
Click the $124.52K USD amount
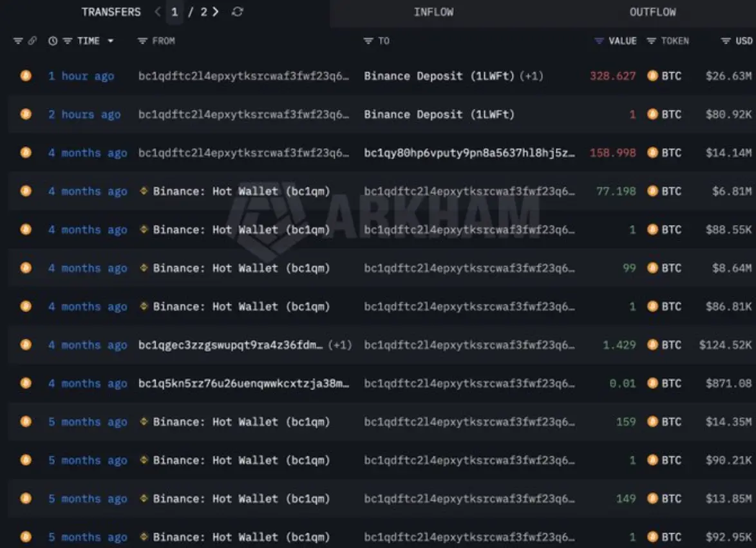click(725, 345)
